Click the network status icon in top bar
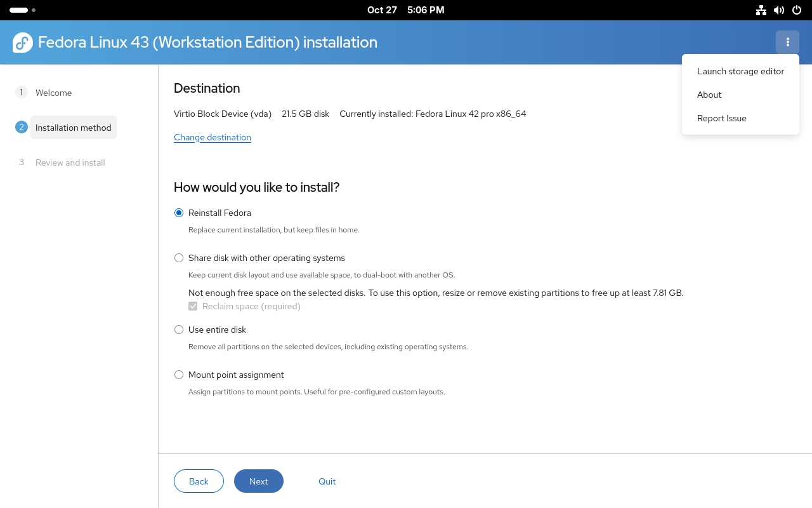812x508 pixels. coord(761,10)
